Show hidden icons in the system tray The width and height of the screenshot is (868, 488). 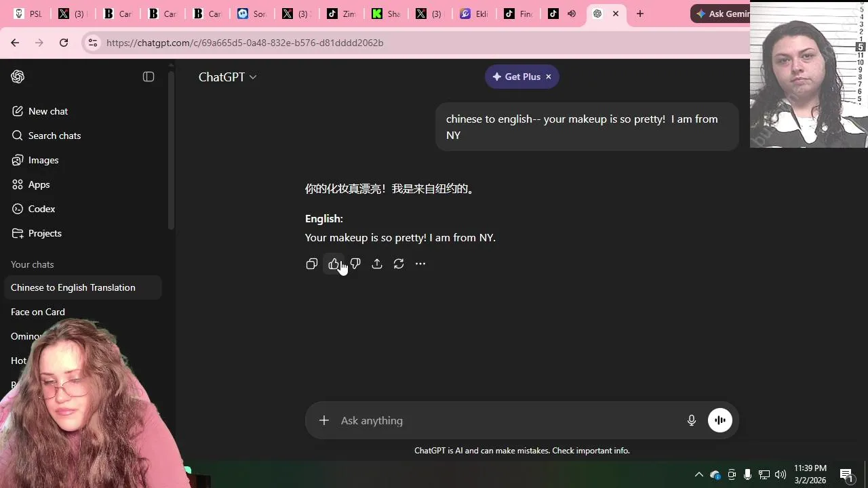[699, 474]
